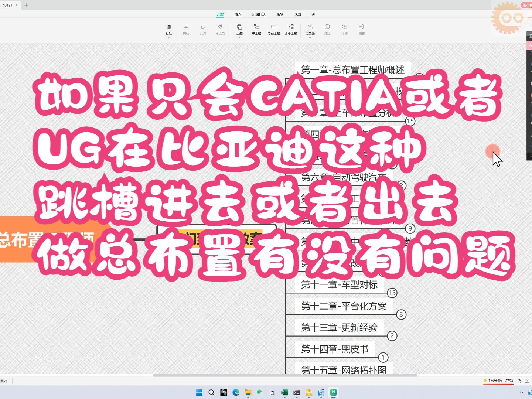
Task: Click the 粘贴 (Paste) icon
Action: pyautogui.click(x=169, y=27)
